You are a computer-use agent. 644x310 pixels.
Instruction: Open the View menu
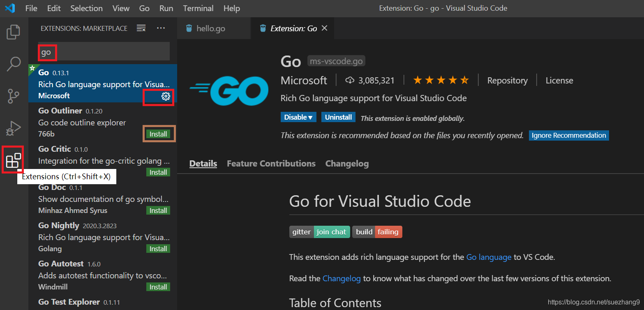click(121, 8)
